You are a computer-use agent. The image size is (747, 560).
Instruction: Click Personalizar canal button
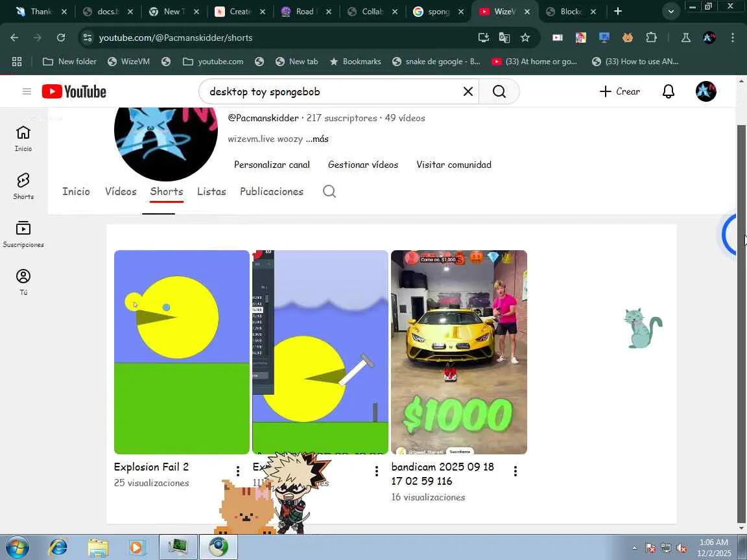(272, 165)
